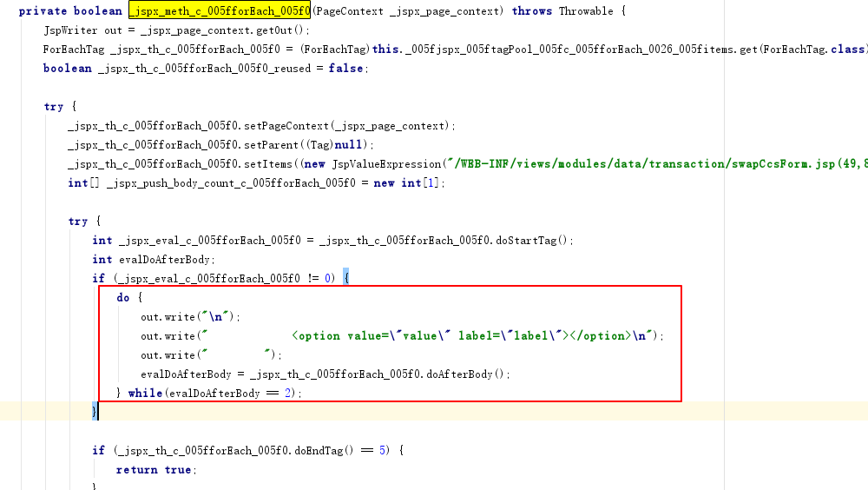
Task: Click the return true statement
Action: [x=154, y=469]
